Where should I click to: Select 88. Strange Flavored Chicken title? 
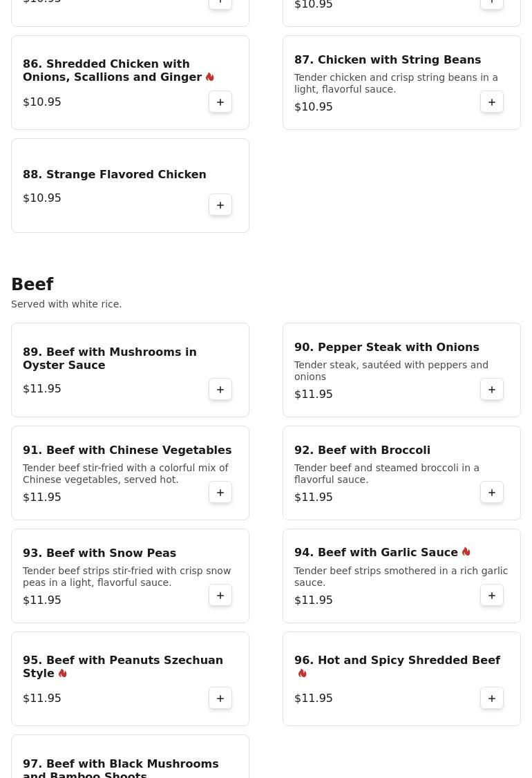(115, 175)
